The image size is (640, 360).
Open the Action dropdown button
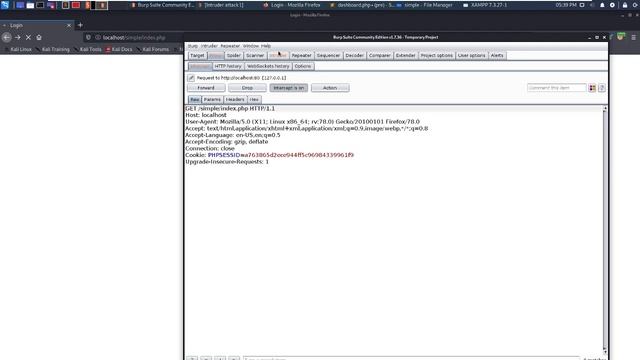click(330, 88)
